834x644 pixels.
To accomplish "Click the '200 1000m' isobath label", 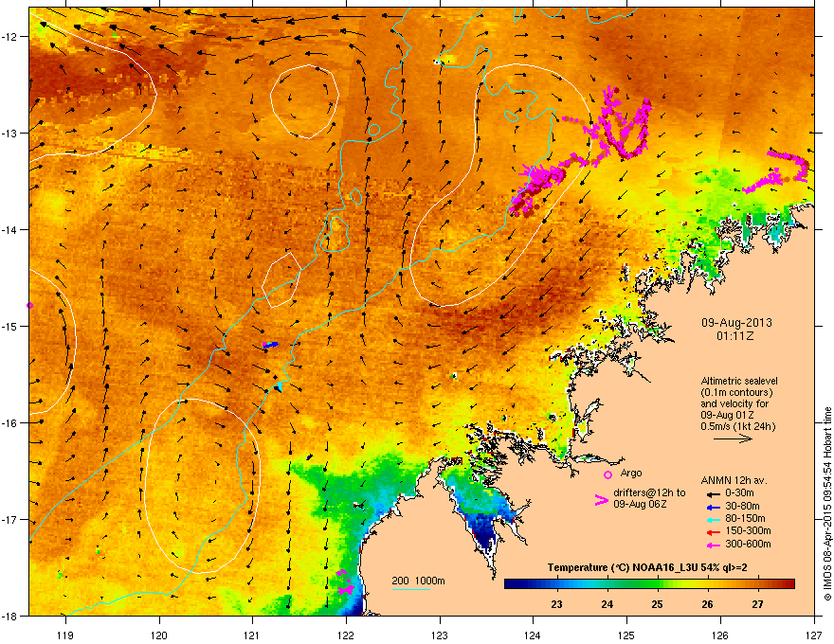I will [x=418, y=581].
